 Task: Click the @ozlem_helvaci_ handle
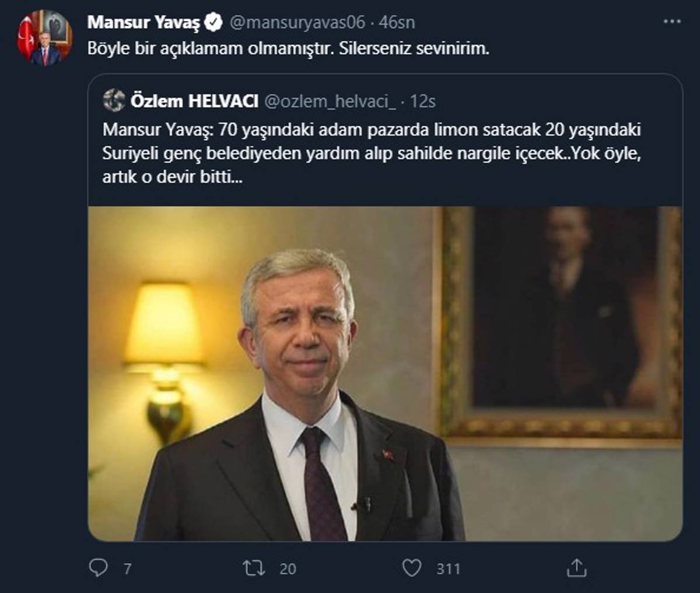(x=330, y=102)
